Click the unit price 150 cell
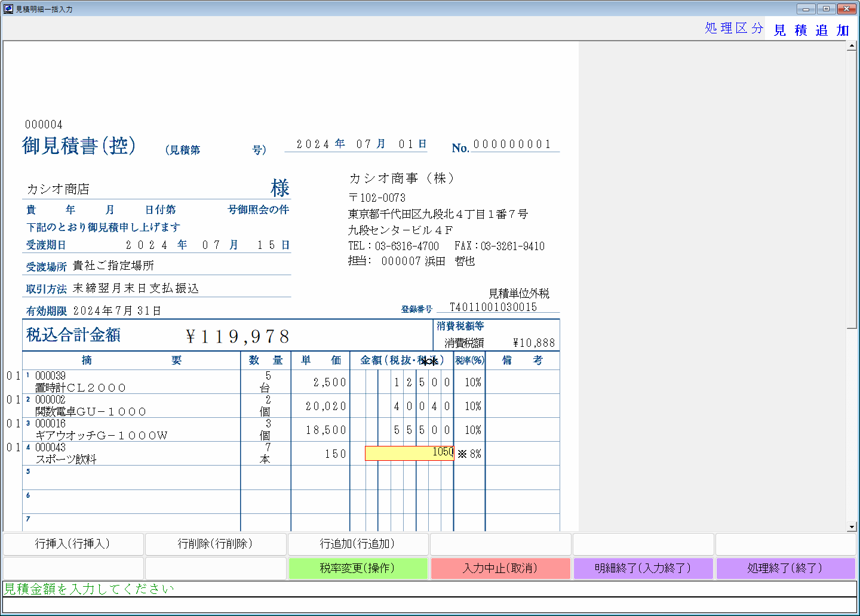 pyautogui.click(x=321, y=454)
